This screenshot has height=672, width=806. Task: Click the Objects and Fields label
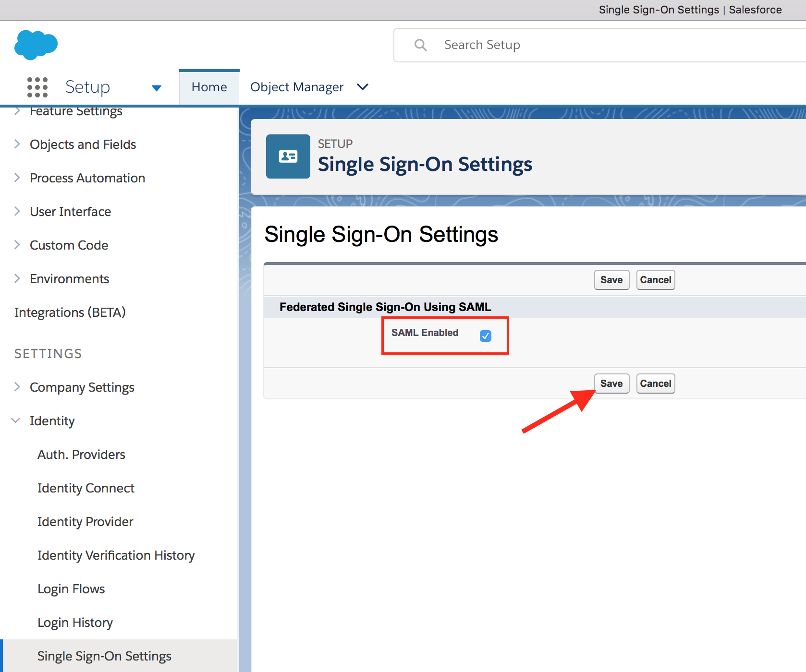83,144
